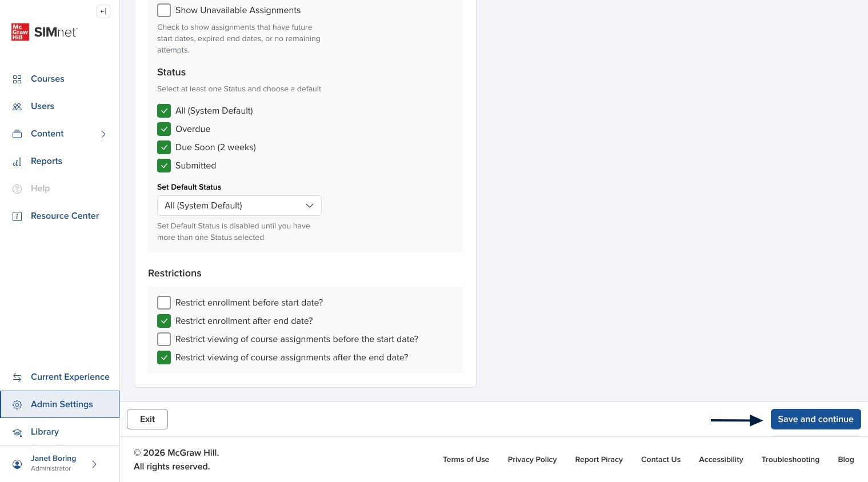Collapse the sidebar with the arrow icon
This screenshot has height=482, width=868.
pyautogui.click(x=103, y=11)
